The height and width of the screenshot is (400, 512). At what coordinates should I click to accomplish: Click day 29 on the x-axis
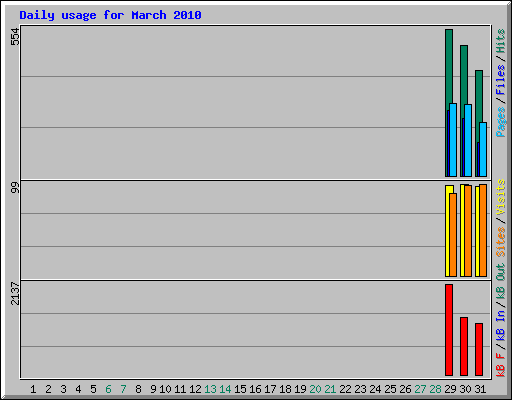450,389
